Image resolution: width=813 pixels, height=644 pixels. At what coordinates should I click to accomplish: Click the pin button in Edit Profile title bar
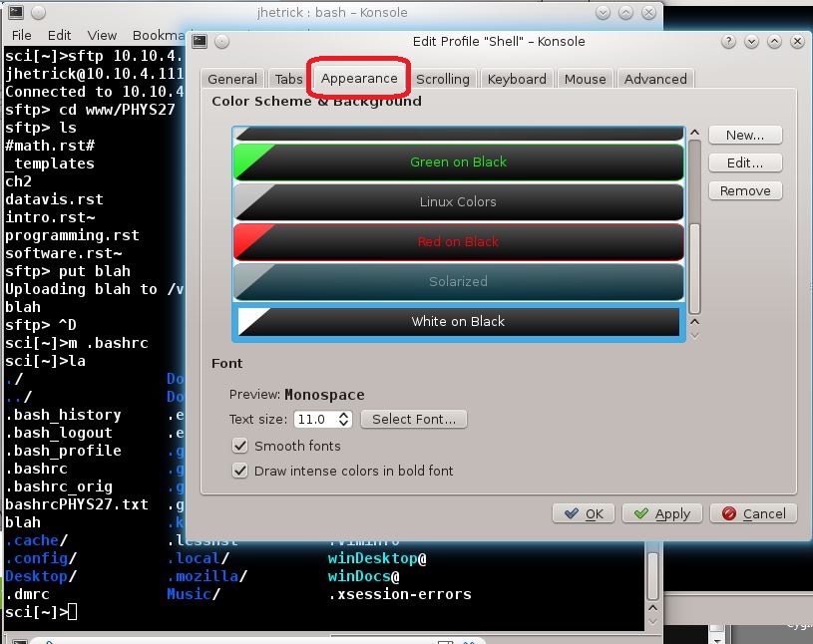click(x=221, y=42)
